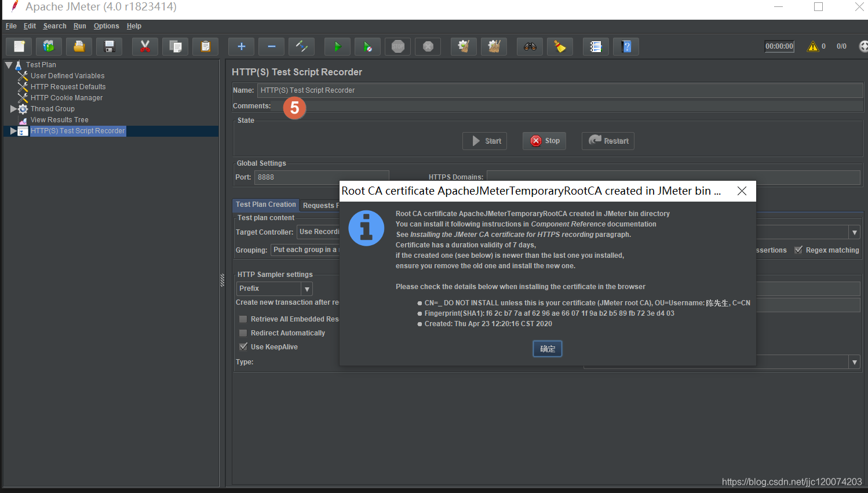Select HTTP Cookie Manager in the tree
Screen dimensions: 868x493
point(67,98)
